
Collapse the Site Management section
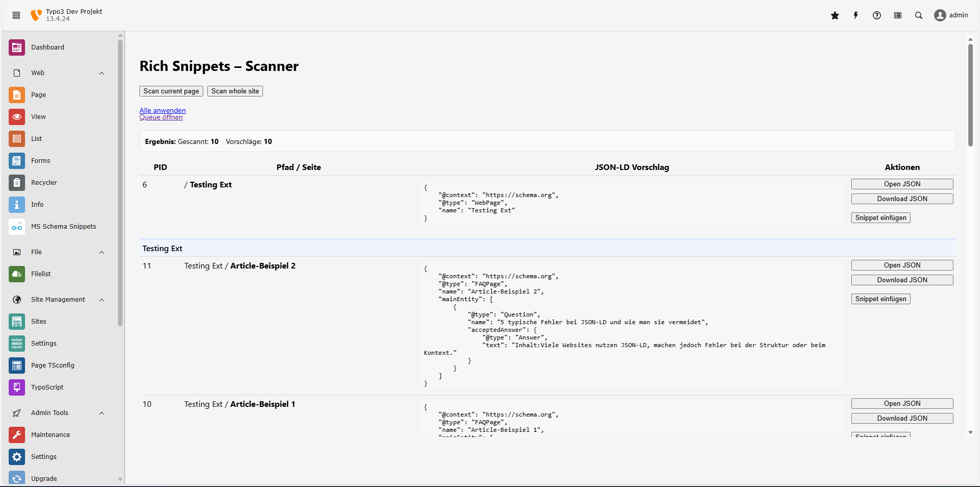101,300
